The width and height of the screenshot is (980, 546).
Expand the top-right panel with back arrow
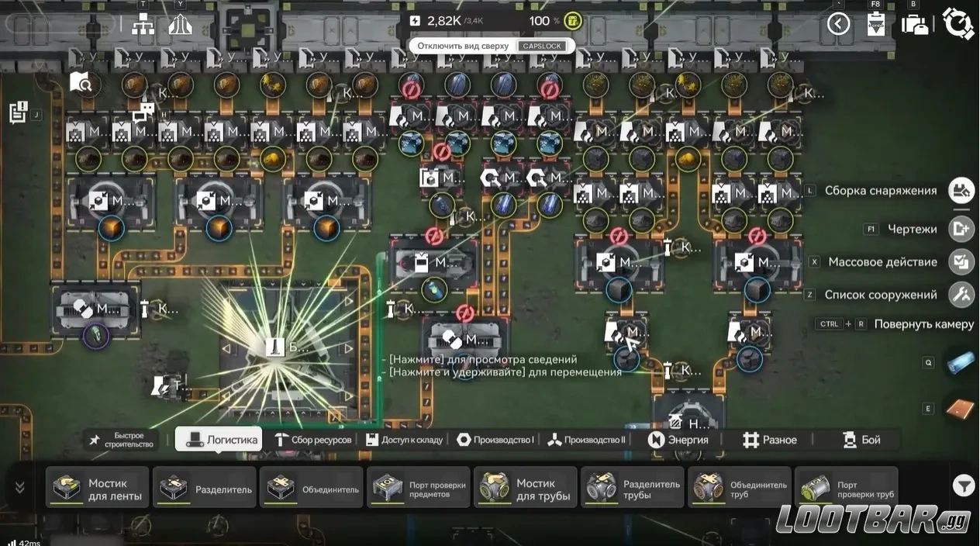coord(838,24)
